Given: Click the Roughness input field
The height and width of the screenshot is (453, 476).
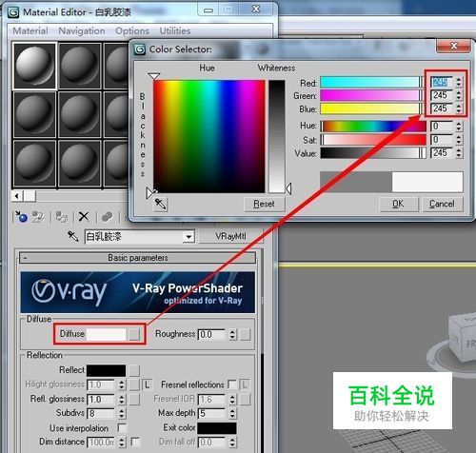Looking at the screenshot, I should coord(212,334).
